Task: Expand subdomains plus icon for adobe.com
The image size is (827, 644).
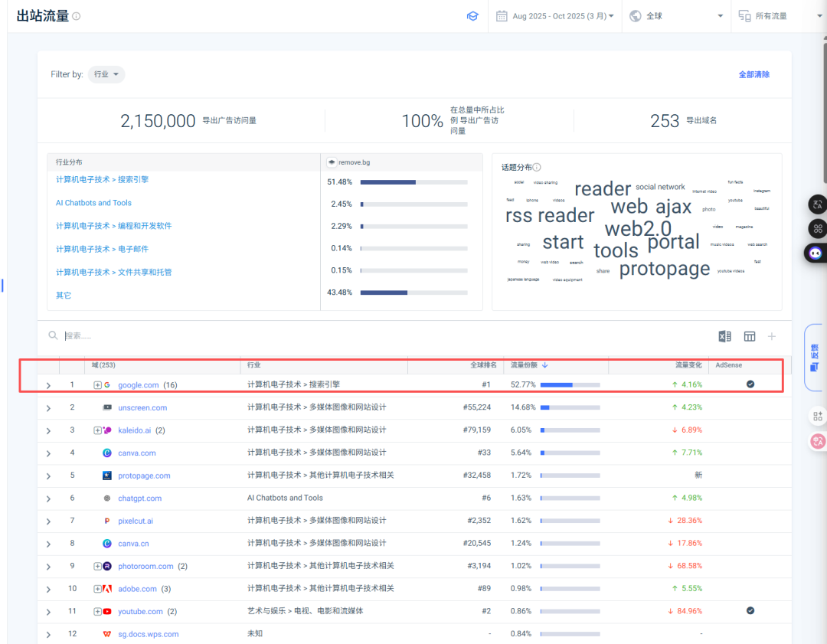Action: pos(97,589)
